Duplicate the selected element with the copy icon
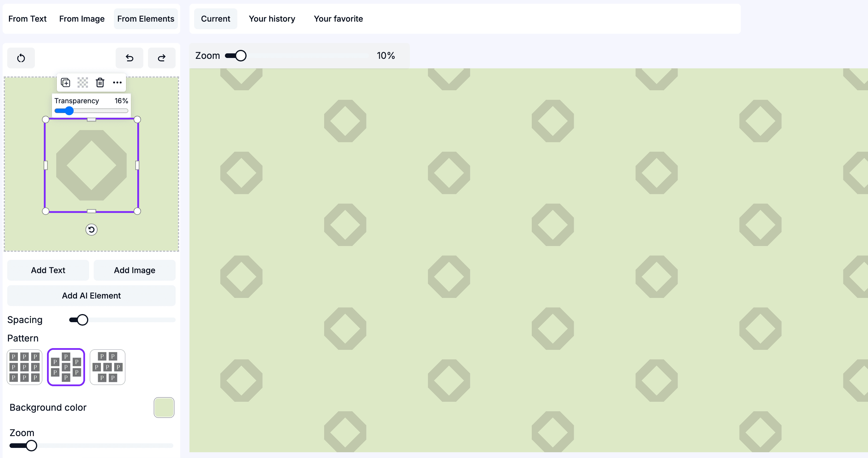This screenshot has height=458, width=868. point(65,82)
